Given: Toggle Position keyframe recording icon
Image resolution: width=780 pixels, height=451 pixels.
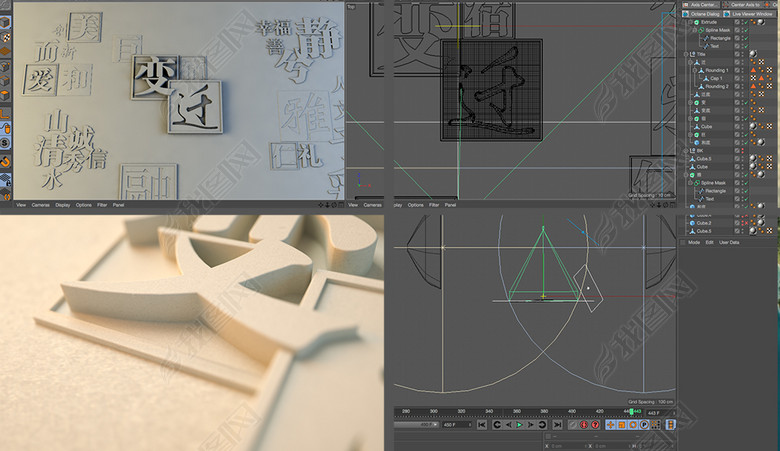Looking at the screenshot, I should tap(610, 425).
